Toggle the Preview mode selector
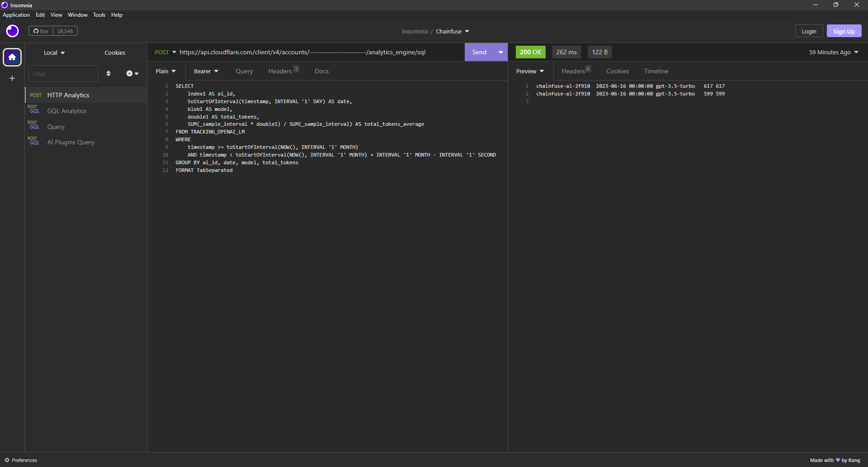 [x=529, y=71]
